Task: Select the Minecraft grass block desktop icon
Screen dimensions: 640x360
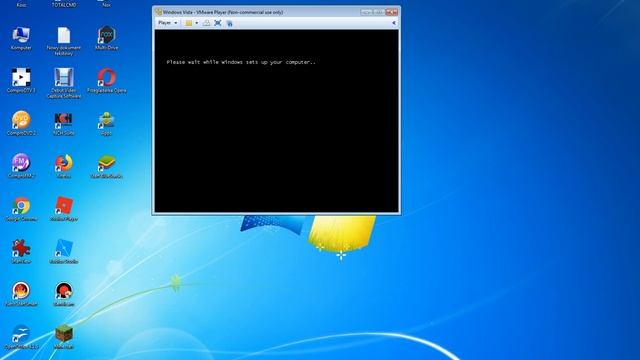Action: 64,337
